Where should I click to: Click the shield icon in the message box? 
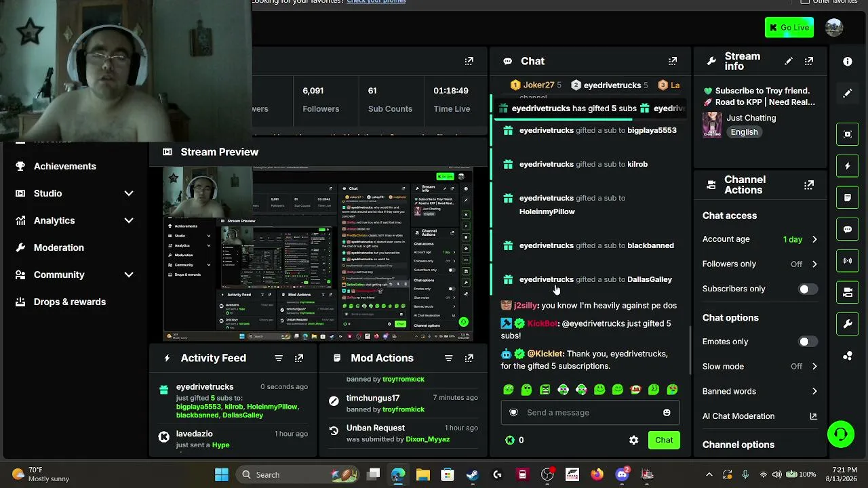[x=513, y=412]
